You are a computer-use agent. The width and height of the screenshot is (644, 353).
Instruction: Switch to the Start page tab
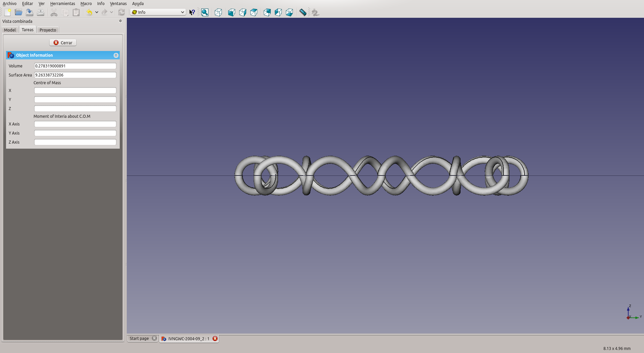click(x=139, y=339)
